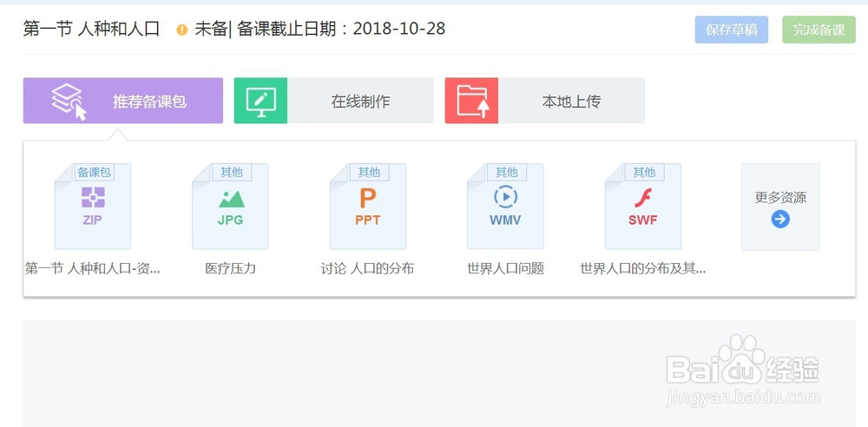Select the 推荐备课包 tab
Viewport: 868px width, 427px height.
click(x=123, y=101)
